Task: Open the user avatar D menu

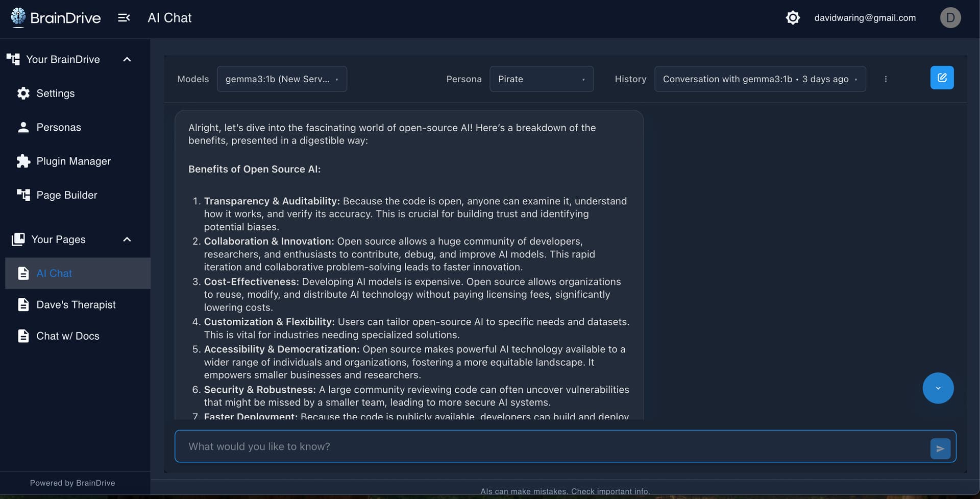Action: (950, 18)
